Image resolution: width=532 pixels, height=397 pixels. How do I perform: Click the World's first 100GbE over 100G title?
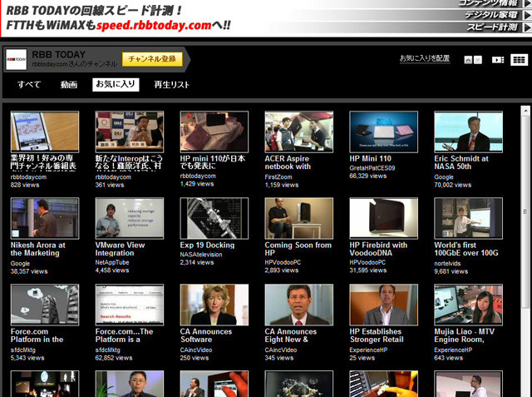pos(466,249)
